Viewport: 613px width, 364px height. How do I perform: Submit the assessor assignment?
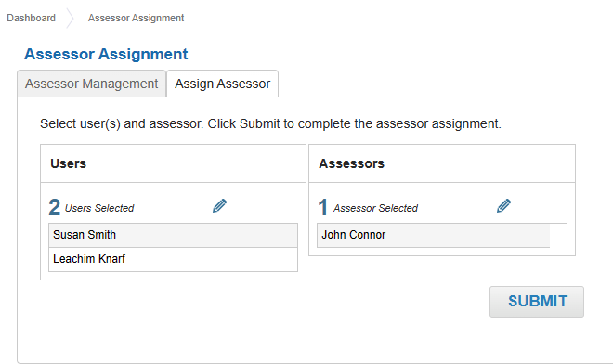(537, 302)
